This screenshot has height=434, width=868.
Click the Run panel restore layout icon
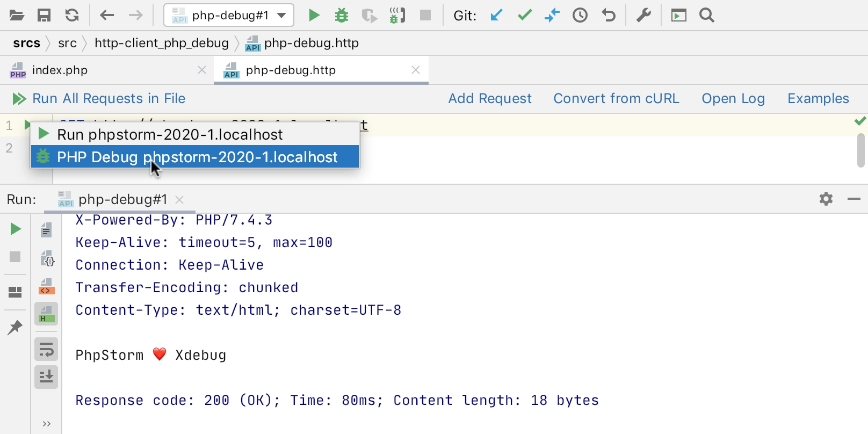click(x=15, y=292)
